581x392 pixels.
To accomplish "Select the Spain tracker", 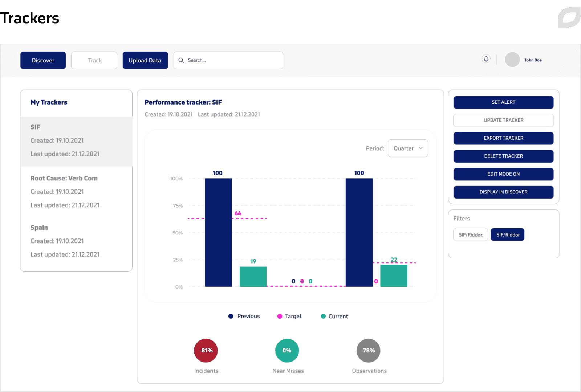I will (76, 241).
